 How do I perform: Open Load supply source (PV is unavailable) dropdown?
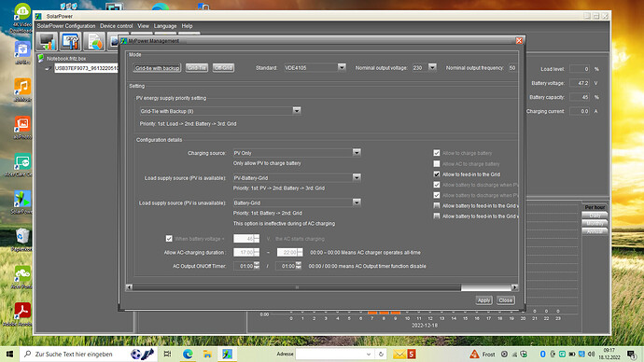(x=357, y=202)
